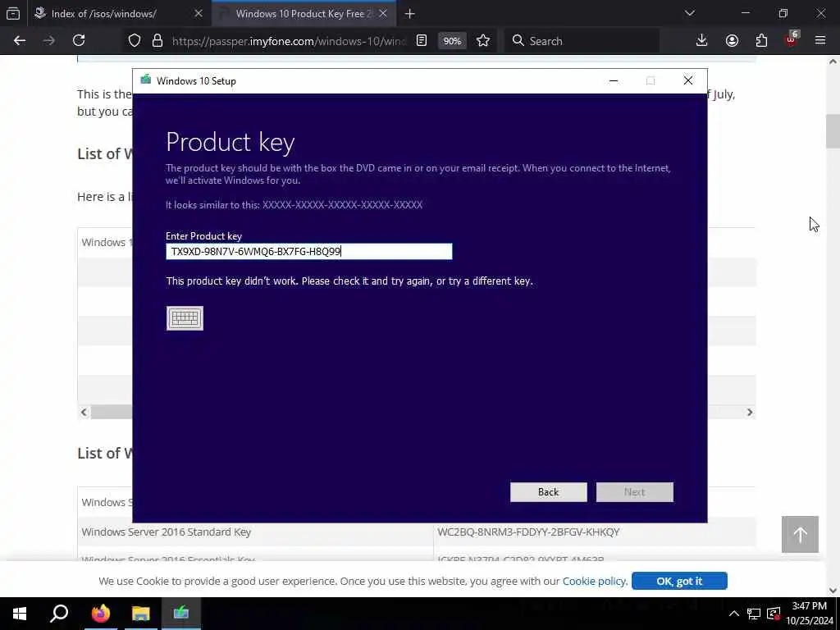Open Windows taskbar search
Viewport: 840px width, 630px height.
point(59,614)
